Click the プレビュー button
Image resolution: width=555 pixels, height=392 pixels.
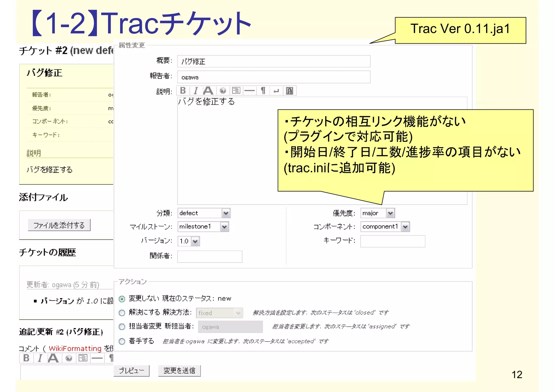[132, 371]
